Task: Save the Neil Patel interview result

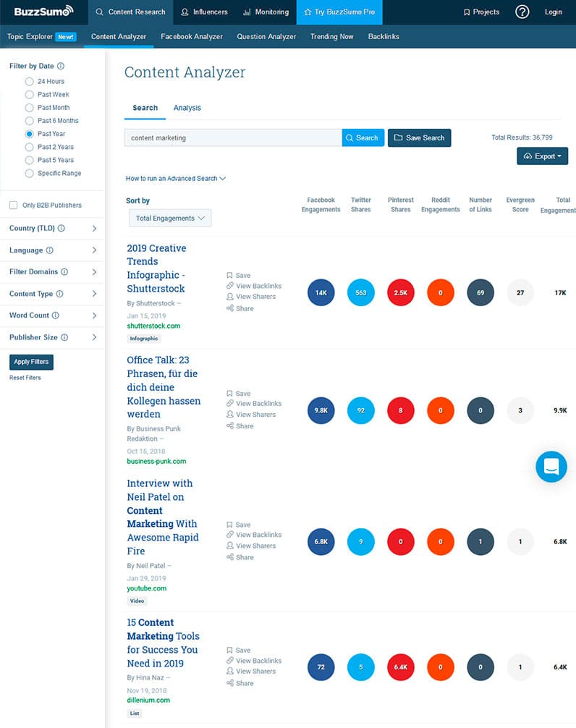Action: (x=239, y=525)
